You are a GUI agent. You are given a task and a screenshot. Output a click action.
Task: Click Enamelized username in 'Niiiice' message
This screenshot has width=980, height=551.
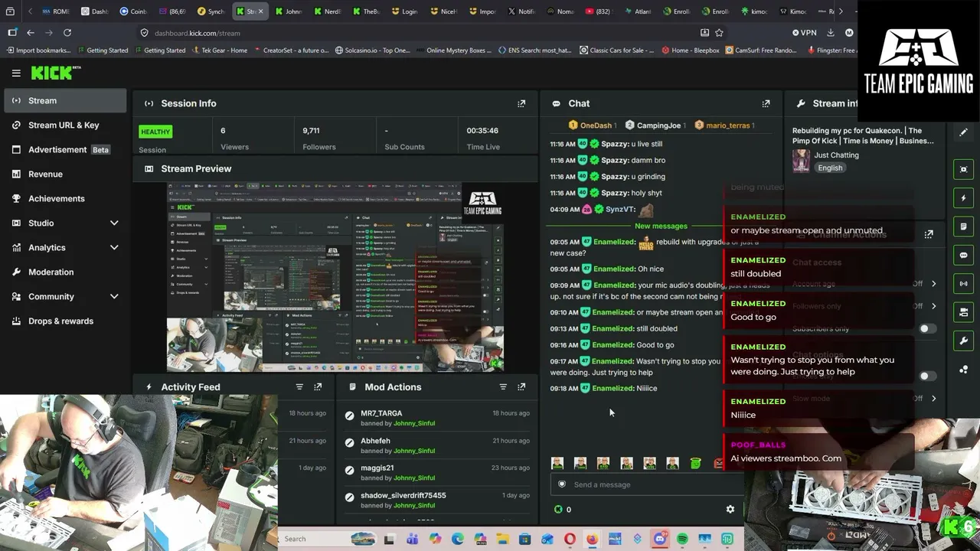pos(613,388)
